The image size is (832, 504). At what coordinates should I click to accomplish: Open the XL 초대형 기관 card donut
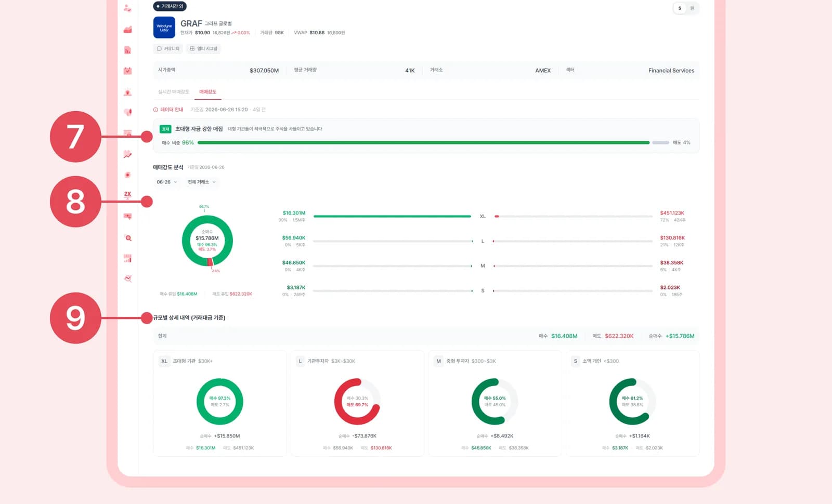220,402
